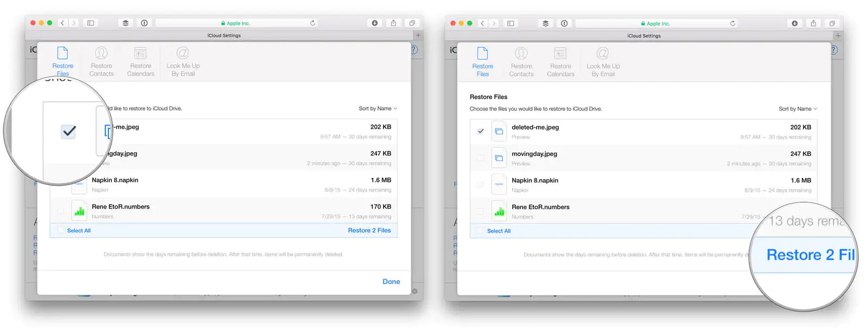Viewport: 868px width, 336px height.
Task: Tick Select All checkbox in left window
Action: point(60,230)
